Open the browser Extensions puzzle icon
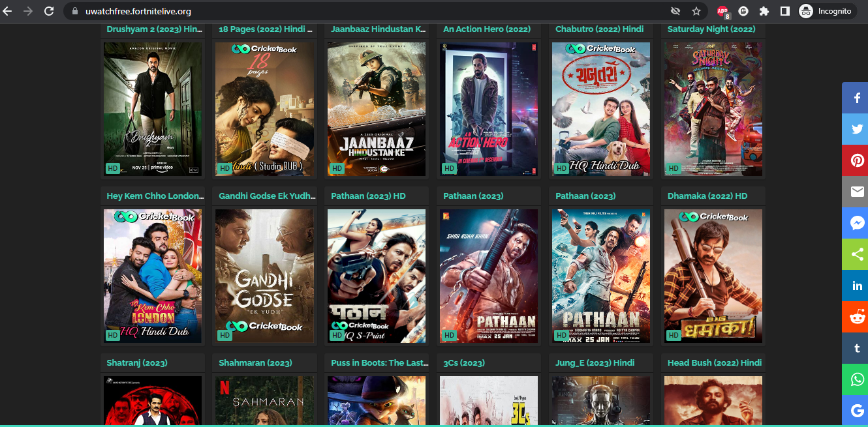 (x=764, y=11)
